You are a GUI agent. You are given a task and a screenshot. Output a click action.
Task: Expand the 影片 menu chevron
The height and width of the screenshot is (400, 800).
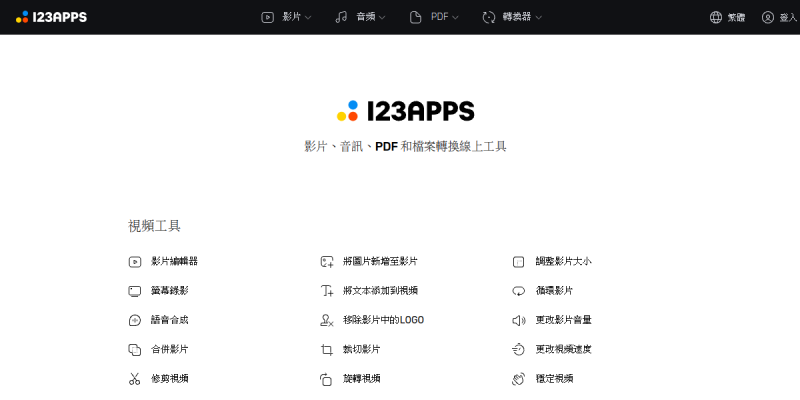pos(308,18)
